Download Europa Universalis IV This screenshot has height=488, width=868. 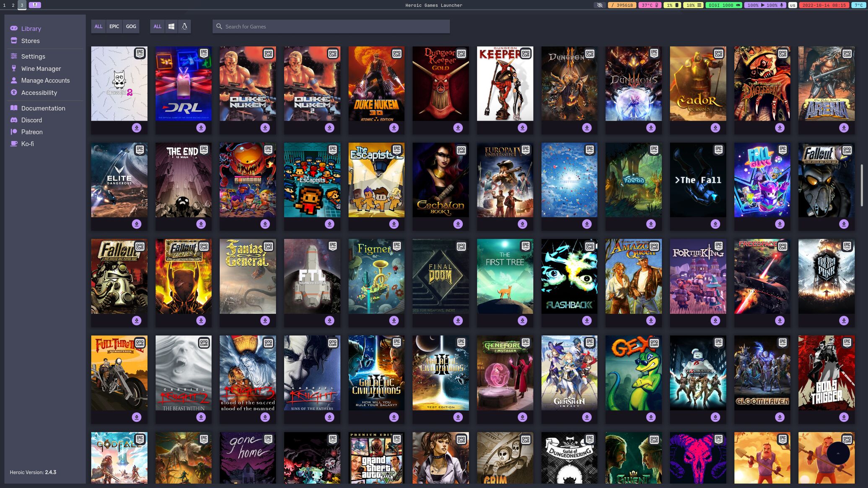point(523,224)
